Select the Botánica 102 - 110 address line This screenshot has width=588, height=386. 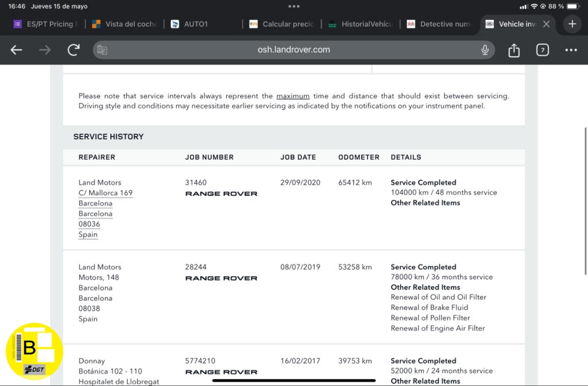[x=110, y=372]
